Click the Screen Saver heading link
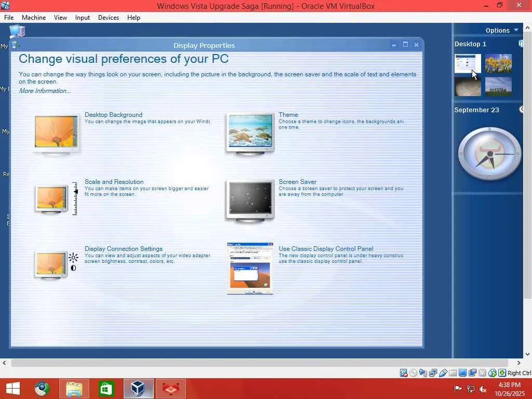This screenshot has width=532, height=399. coord(298,181)
